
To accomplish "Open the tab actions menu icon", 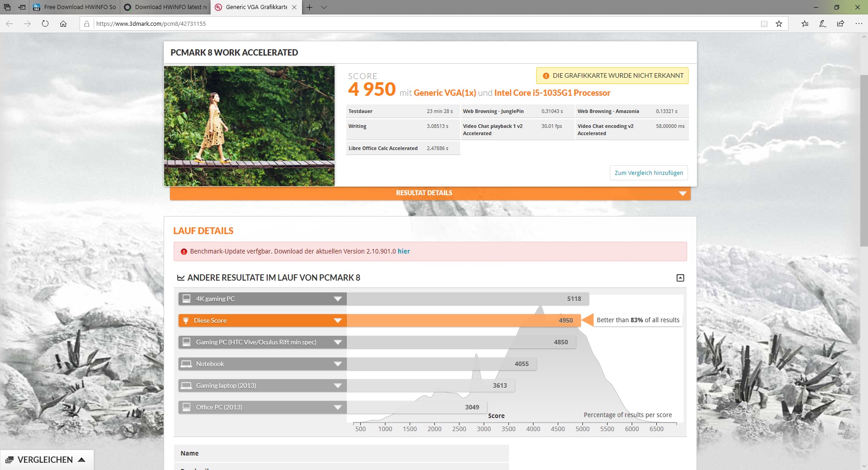I will tap(7, 7).
